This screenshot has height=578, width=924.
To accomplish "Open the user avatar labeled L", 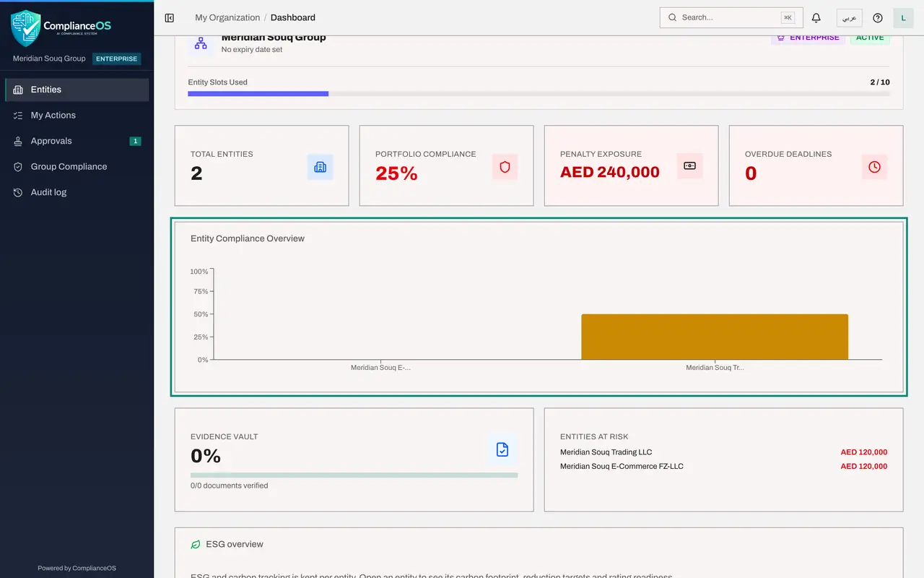I will (903, 17).
